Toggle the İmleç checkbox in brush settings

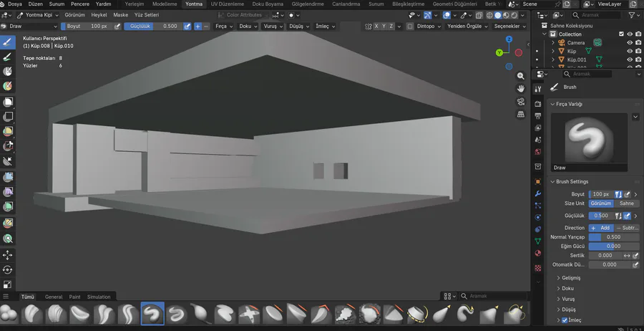565,320
